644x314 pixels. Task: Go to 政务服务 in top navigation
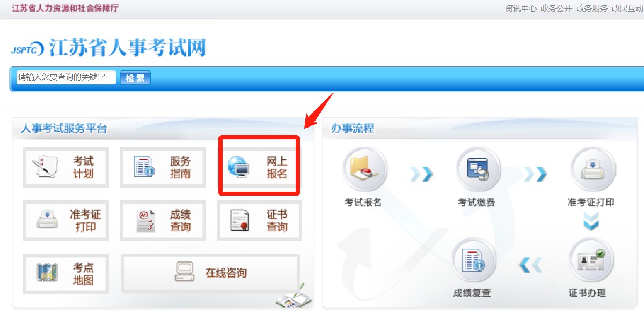592,9
